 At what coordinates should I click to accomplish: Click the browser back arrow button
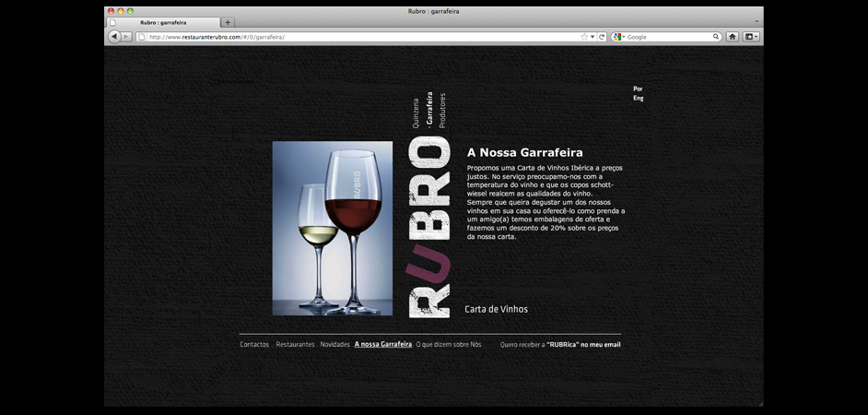pyautogui.click(x=114, y=37)
